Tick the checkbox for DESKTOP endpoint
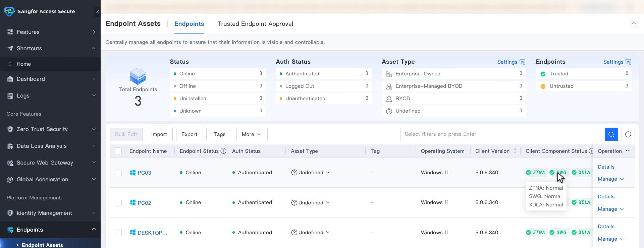Screen dimensions: 644x248 [x=118, y=233]
